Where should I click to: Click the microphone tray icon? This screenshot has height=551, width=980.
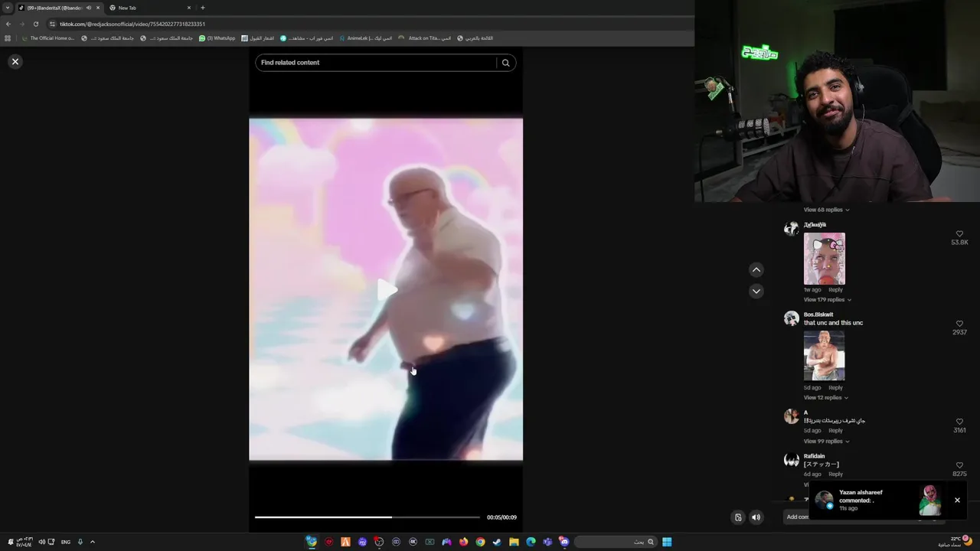tap(80, 542)
